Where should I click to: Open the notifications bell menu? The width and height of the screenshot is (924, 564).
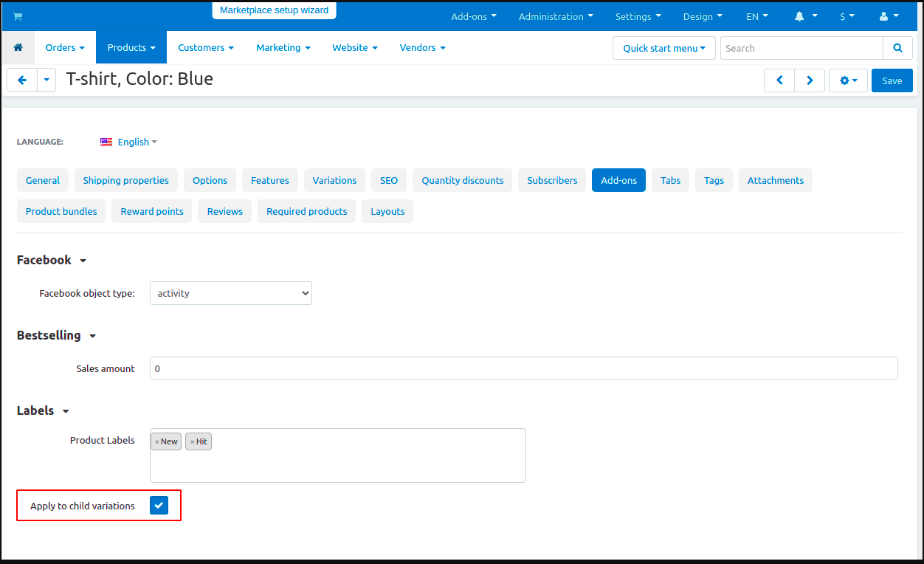click(x=806, y=16)
